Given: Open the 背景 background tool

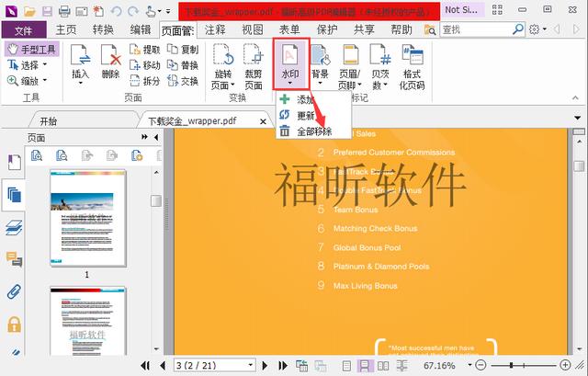Looking at the screenshot, I should (320, 64).
